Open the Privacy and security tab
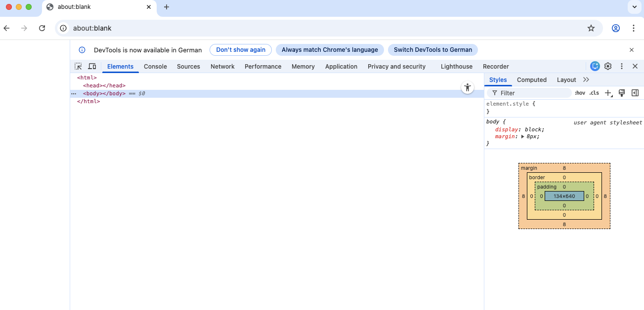 (396, 66)
